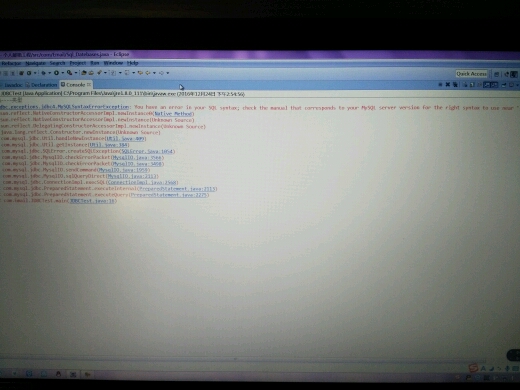Click the Search flashlight toolbar icon
520x390 pixels.
99,73
